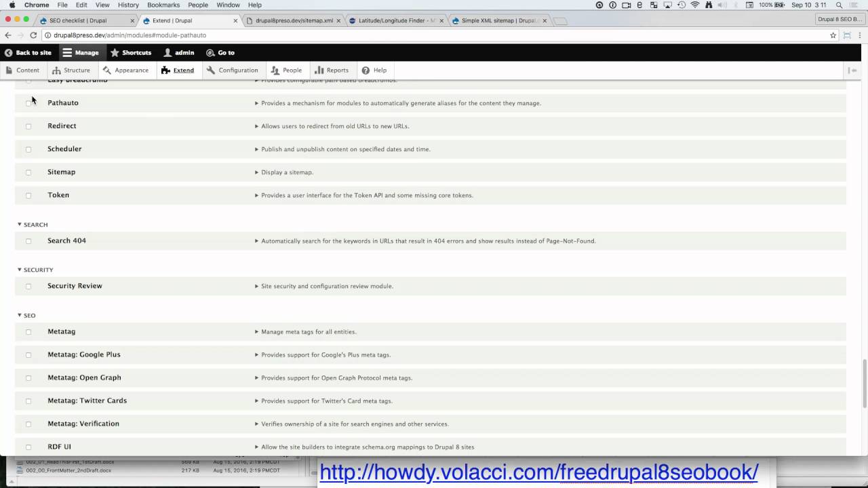The image size is (868, 488).
Task: Click the page vertical scrollbar thumb
Action: (x=864, y=383)
